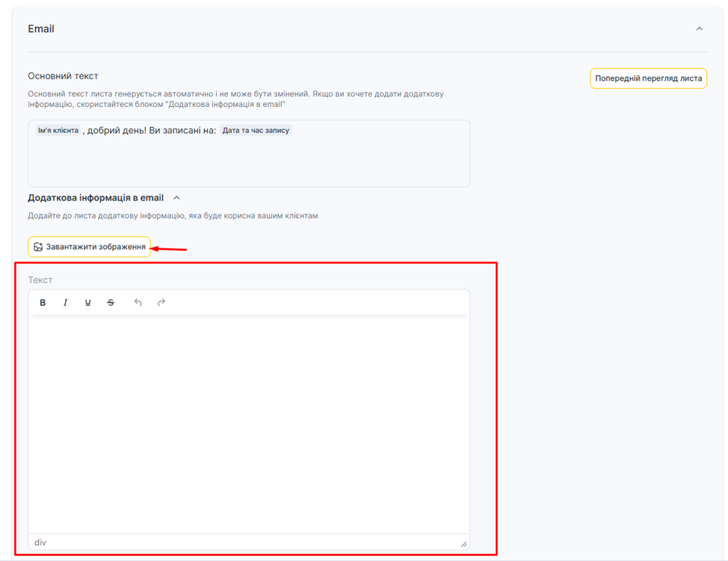
Task: Collapse the 'Додаткова інформація в email' chevron
Action: (177, 198)
